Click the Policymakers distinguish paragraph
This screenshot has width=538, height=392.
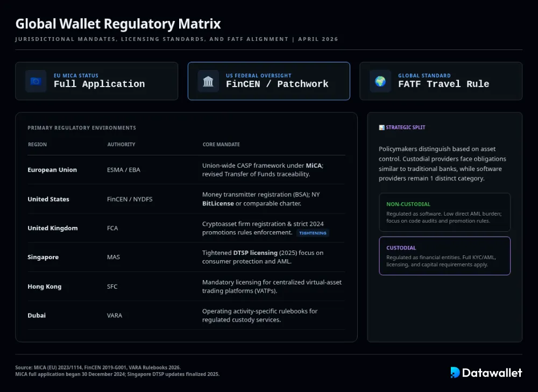pyautogui.click(x=443, y=163)
